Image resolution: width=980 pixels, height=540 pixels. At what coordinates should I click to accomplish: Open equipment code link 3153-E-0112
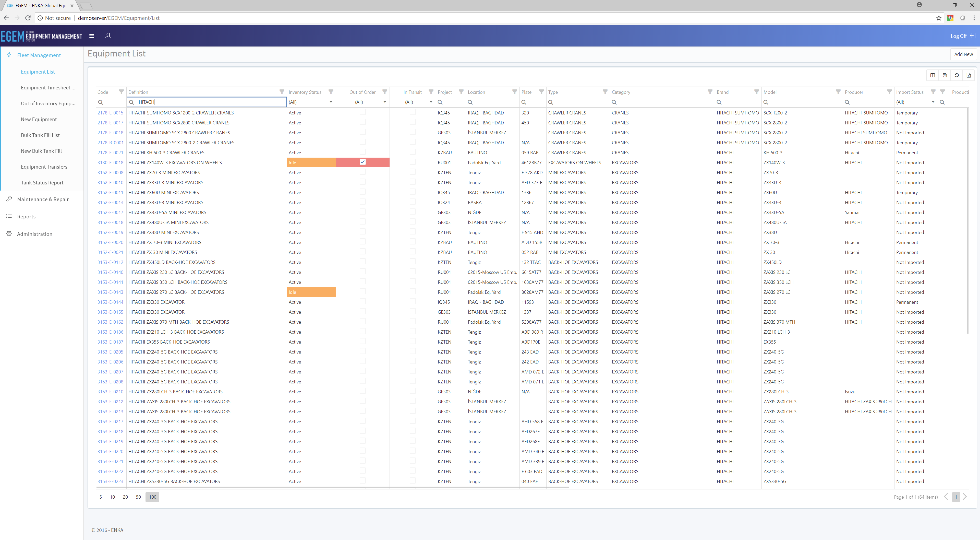point(110,262)
